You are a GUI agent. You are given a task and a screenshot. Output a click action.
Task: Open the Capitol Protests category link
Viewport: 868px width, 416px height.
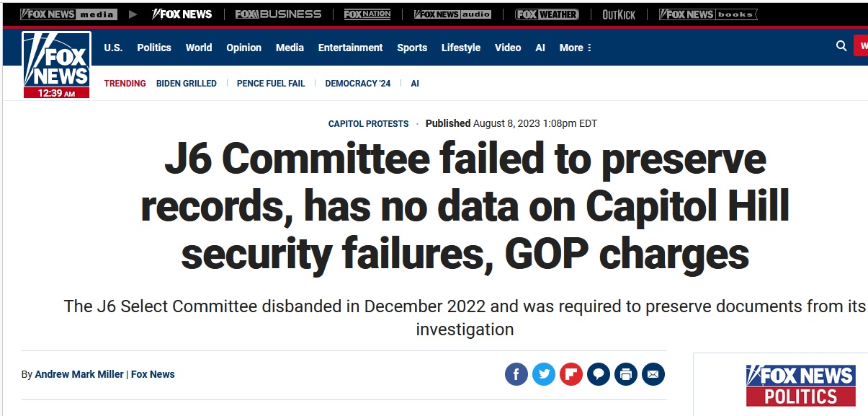[x=369, y=124]
